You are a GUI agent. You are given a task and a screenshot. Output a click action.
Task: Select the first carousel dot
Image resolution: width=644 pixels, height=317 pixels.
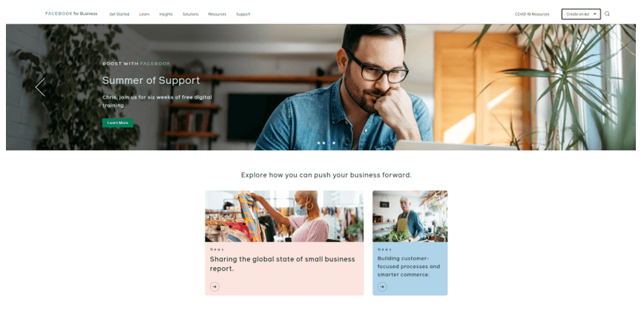(319, 143)
